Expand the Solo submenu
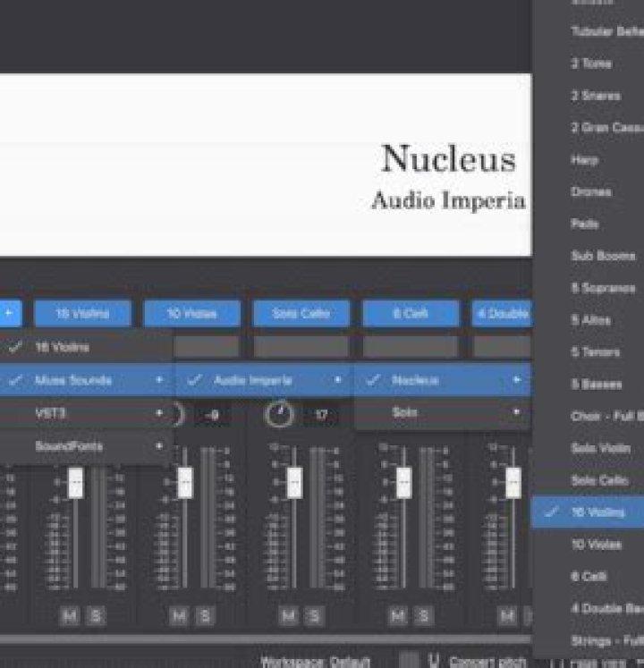Image resolution: width=644 pixels, height=668 pixels. [x=443, y=412]
